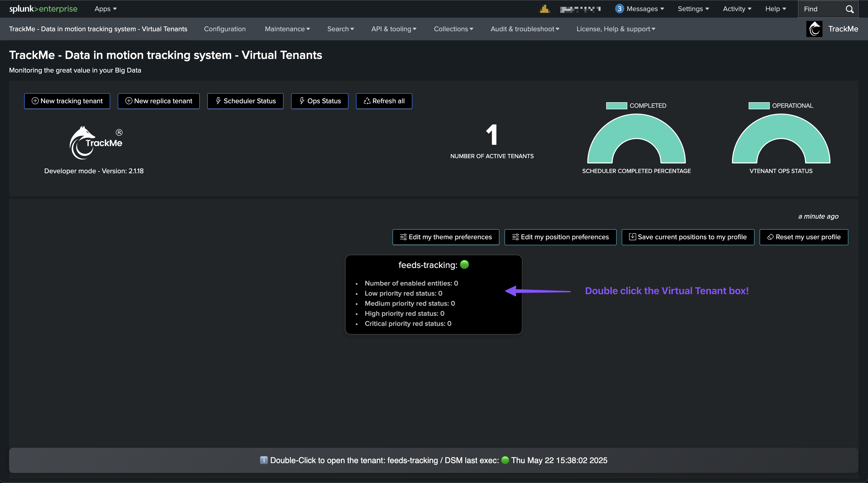Click Medium priority red status row
The image size is (868, 483).
tap(410, 303)
